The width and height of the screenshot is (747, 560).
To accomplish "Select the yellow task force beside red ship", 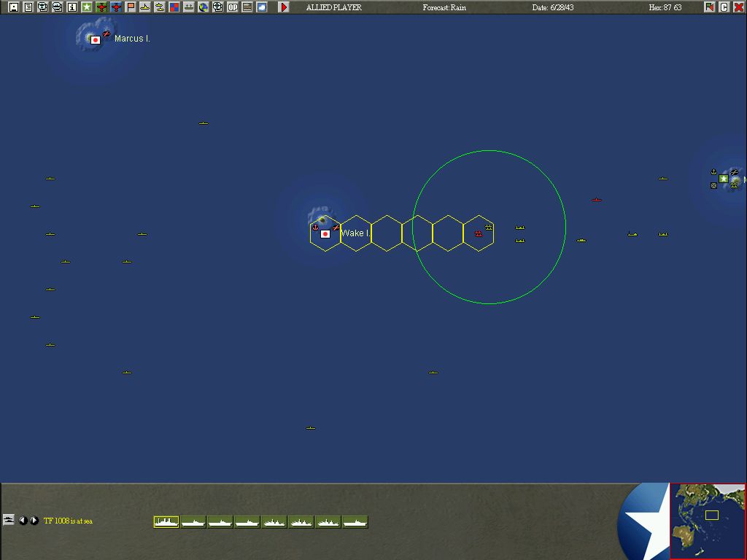I will pos(489,227).
